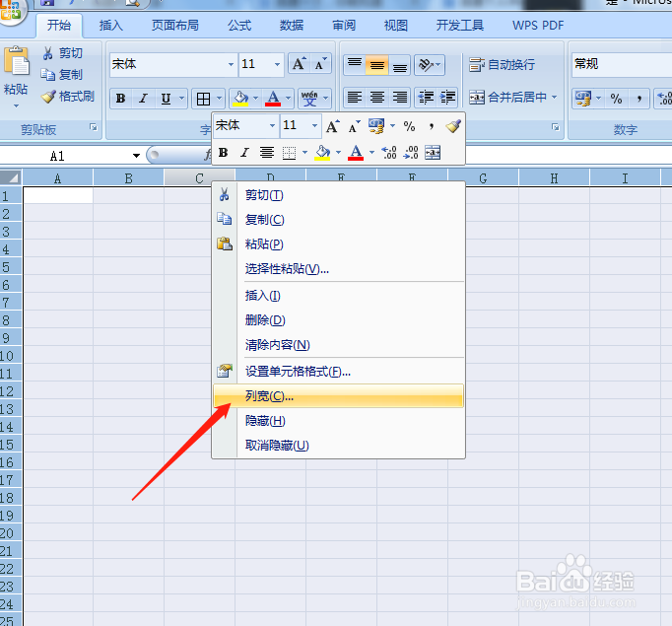The width and height of the screenshot is (672, 626).
Task: Click mini toolbar decrease decimal icon
Action: pos(411,153)
